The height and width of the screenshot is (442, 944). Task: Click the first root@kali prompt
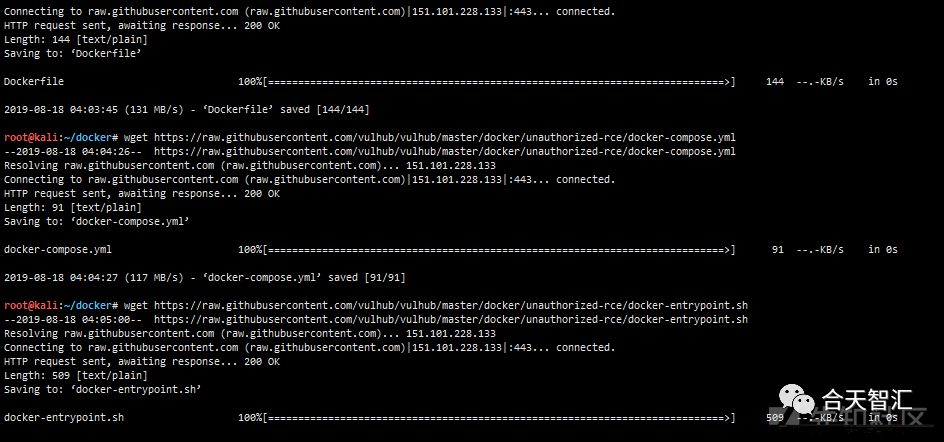click(x=62, y=137)
